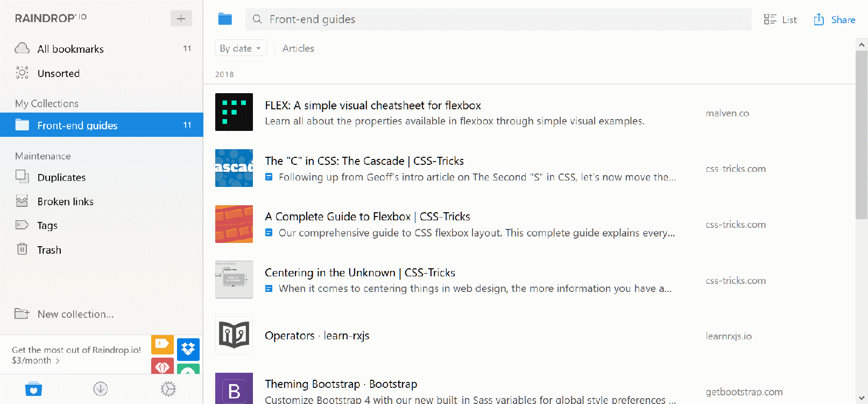The width and height of the screenshot is (868, 404).
Task: Click the vertical scrollbar thumb
Action: click(862, 135)
